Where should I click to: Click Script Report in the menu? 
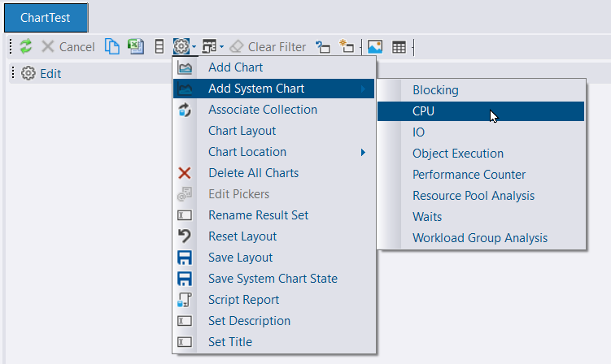click(243, 300)
